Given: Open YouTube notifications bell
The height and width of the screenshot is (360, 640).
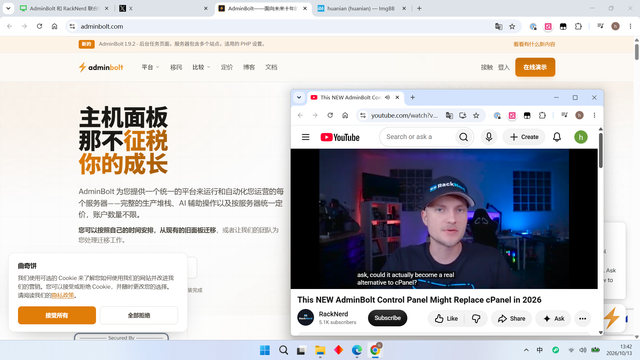Looking at the screenshot, I should [557, 137].
